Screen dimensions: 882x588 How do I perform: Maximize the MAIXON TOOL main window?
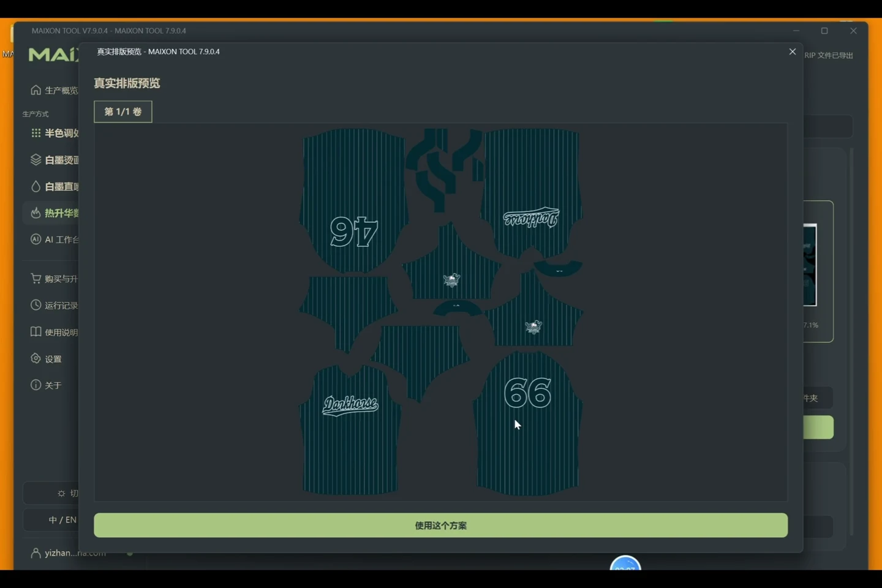824,31
